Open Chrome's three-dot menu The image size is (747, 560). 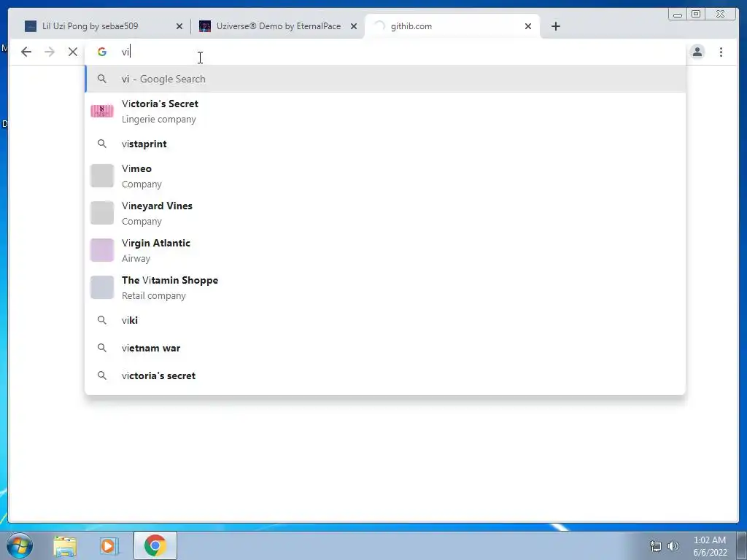tap(721, 52)
